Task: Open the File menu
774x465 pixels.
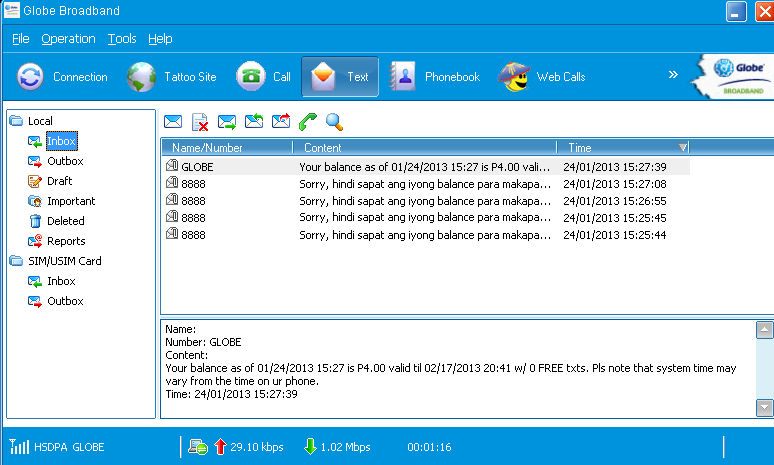Action: coord(21,39)
